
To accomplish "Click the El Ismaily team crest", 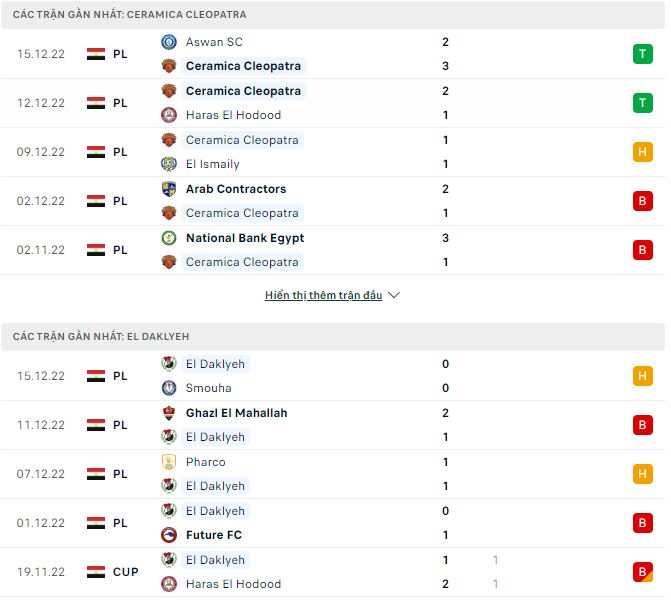I will 169,164.
